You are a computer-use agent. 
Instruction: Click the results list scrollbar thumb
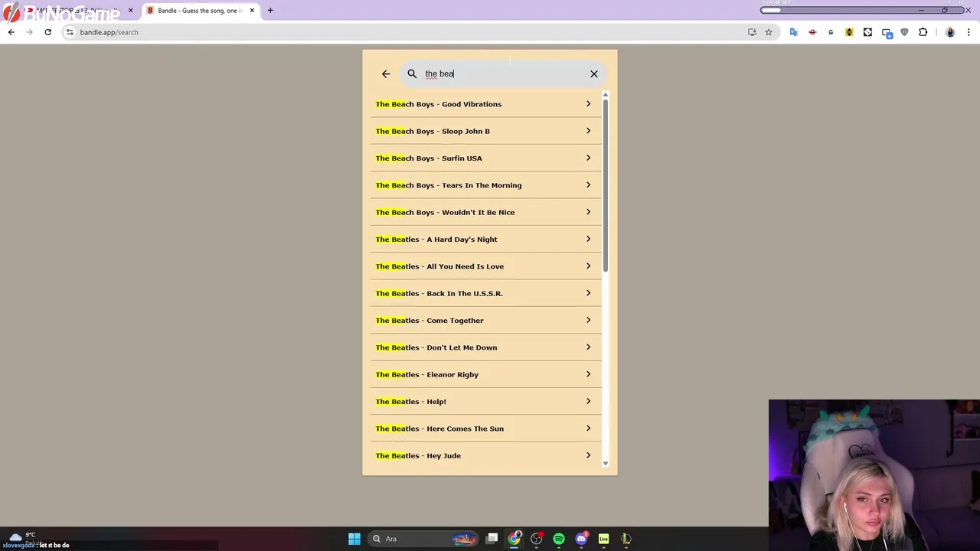pyautogui.click(x=605, y=186)
